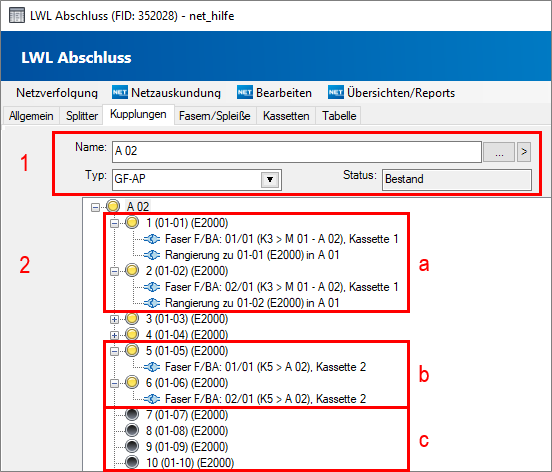Screen dimensions: 552x472
Task: Expand coupling 3 (01-03) node
Action: pyautogui.click(x=114, y=319)
